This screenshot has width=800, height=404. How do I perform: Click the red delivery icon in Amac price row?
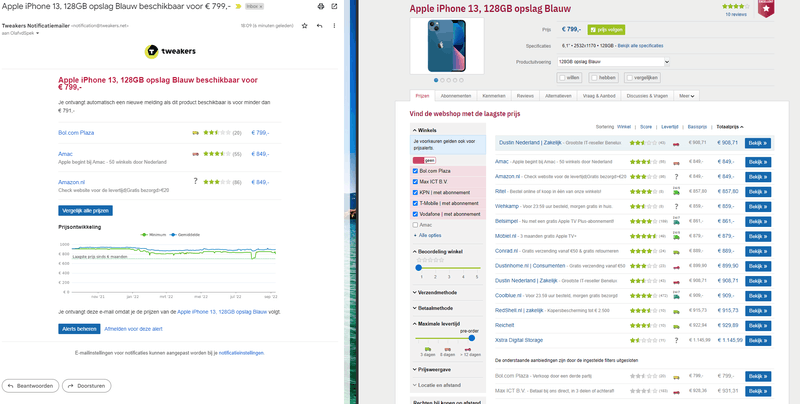click(676, 162)
